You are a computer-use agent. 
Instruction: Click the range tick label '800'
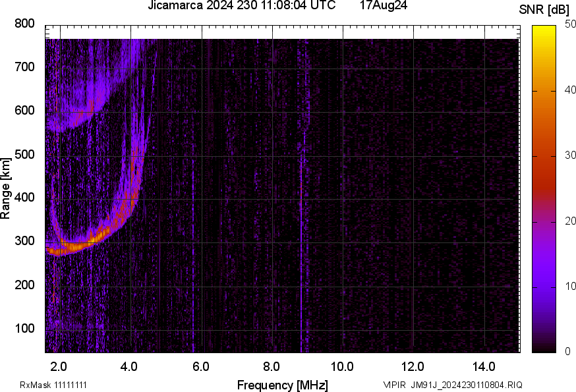coord(24,24)
